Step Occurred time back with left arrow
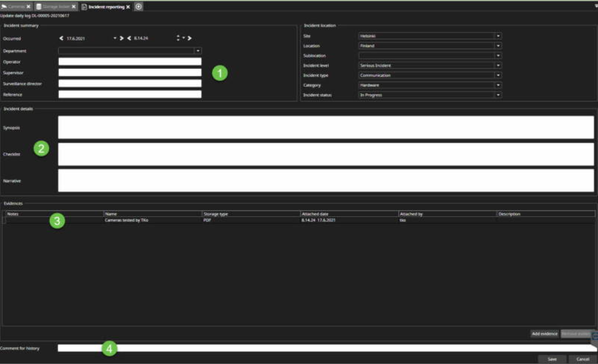The width and height of the screenshot is (598, 364). click(x=129, y=38)
